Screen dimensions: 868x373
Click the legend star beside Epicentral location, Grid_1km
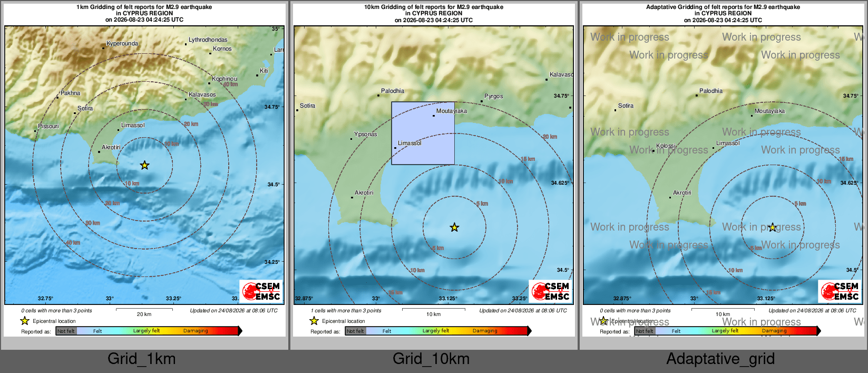click(25, 321)
